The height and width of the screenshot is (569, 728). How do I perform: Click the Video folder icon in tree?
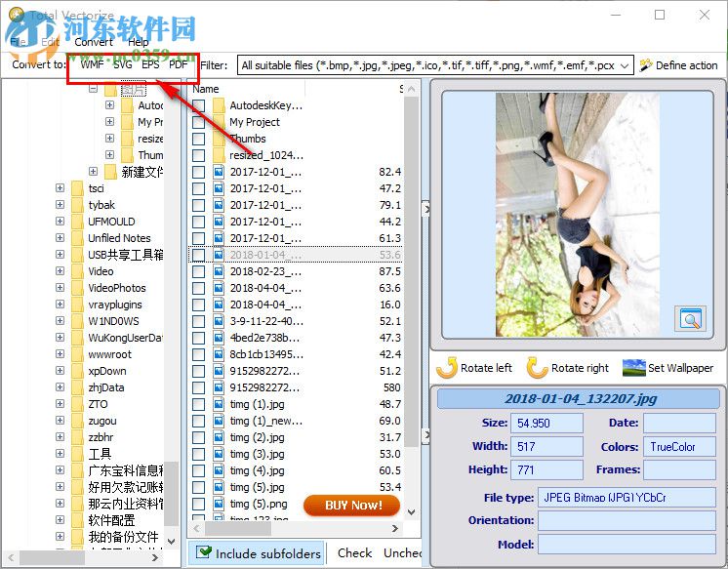77,271
